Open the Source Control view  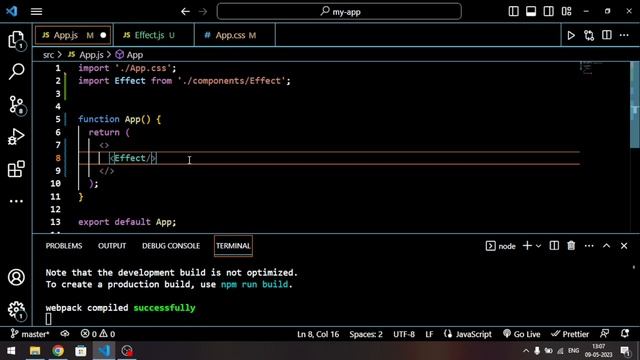click(x=16, y=104)
